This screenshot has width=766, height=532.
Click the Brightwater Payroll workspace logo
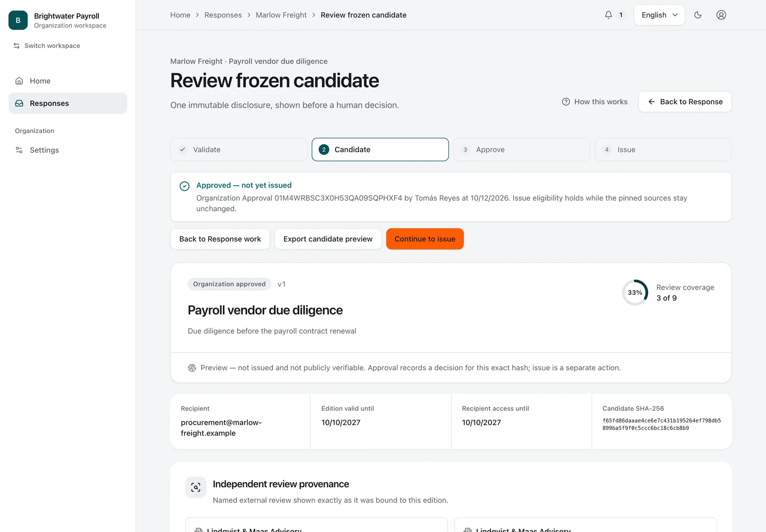coord(18,20)
